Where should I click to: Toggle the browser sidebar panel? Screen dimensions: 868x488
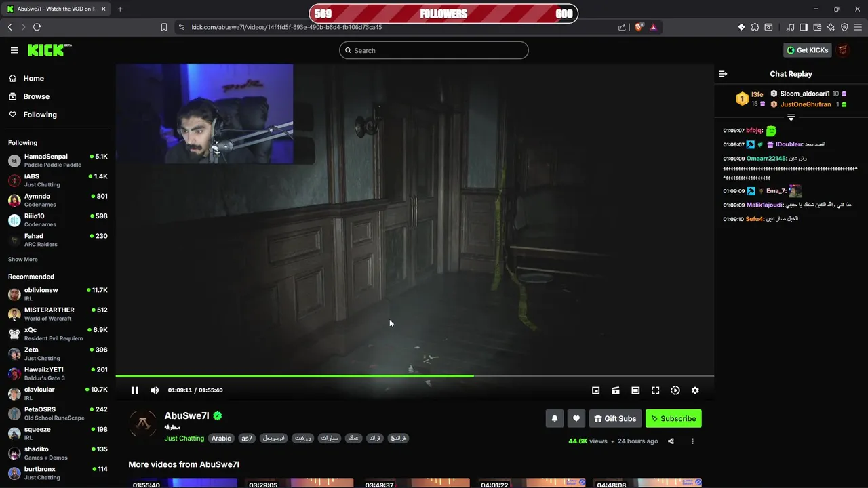pos(804,27)
